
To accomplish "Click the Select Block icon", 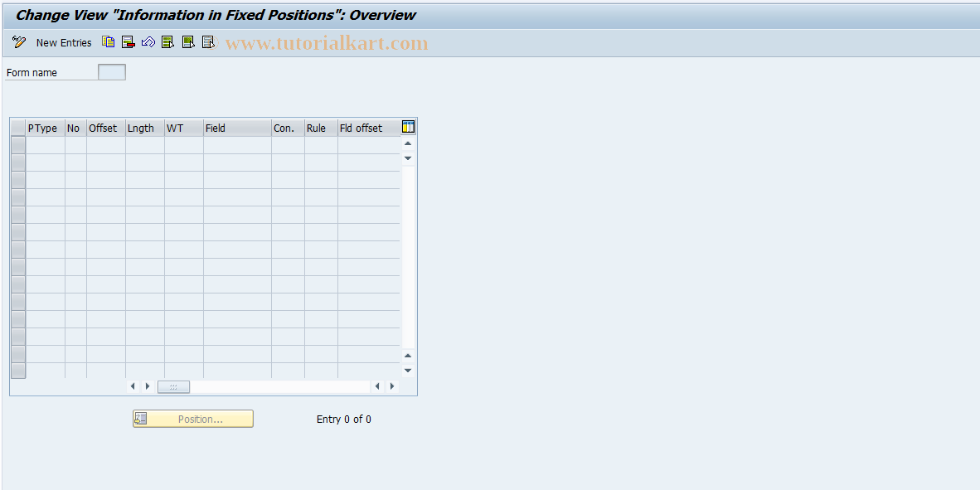I will click(x=188, y=42).
